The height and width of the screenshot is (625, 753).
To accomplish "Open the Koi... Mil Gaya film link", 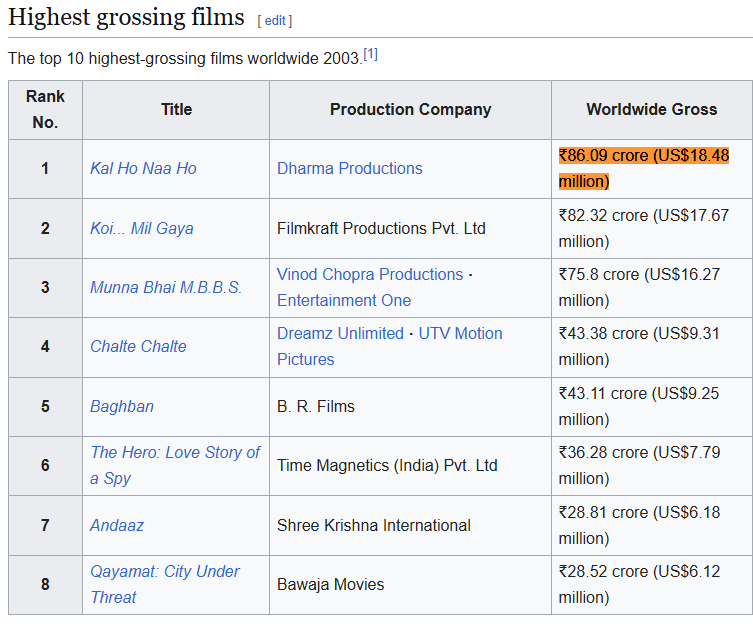I will (142, 228).
